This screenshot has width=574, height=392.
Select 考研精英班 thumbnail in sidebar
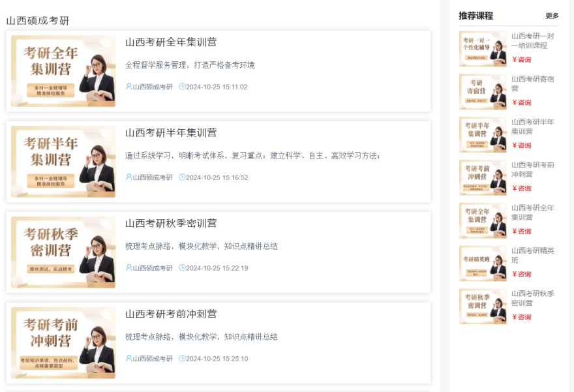pyautogui.click(x=483, y=264)
